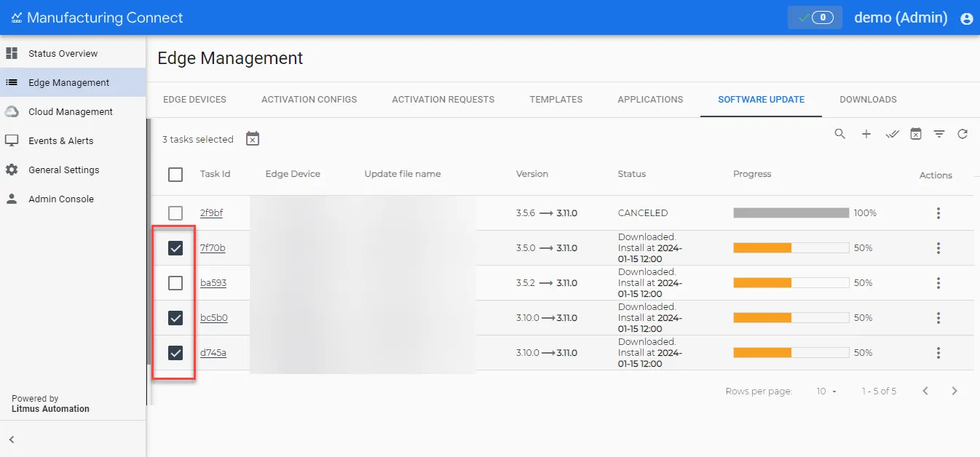Viewport: 980px width, 457px height.
Task: Open user account profile icon
Action: tap(967, 19)
